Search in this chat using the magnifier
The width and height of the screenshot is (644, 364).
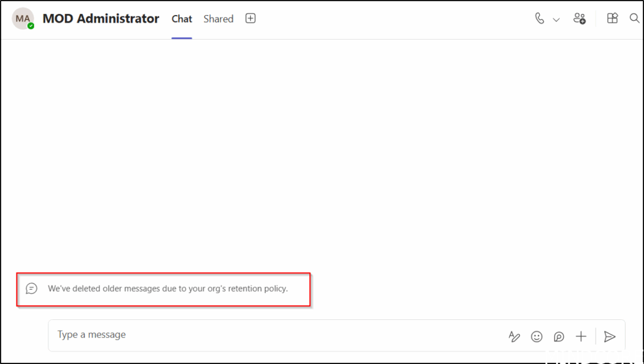635,19
